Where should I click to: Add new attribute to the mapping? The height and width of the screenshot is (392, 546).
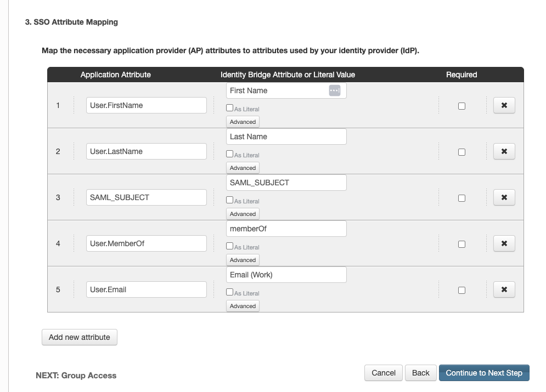point(80,337)
